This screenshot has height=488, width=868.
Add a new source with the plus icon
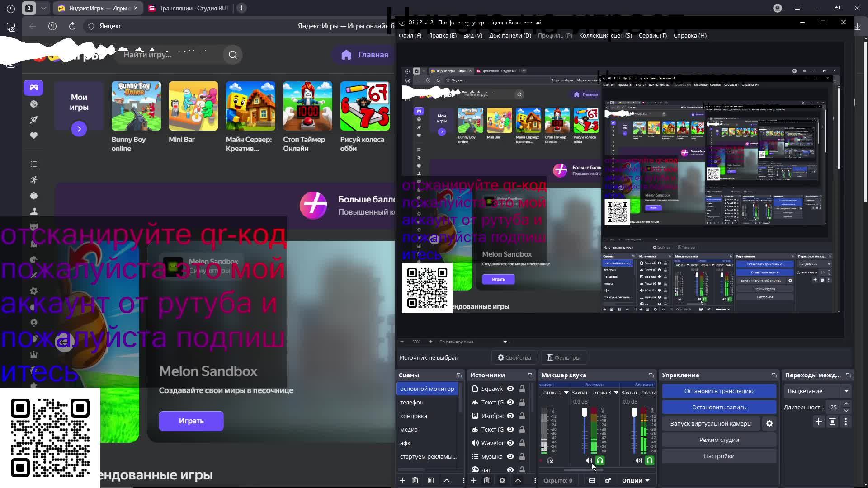pos(473,480)
